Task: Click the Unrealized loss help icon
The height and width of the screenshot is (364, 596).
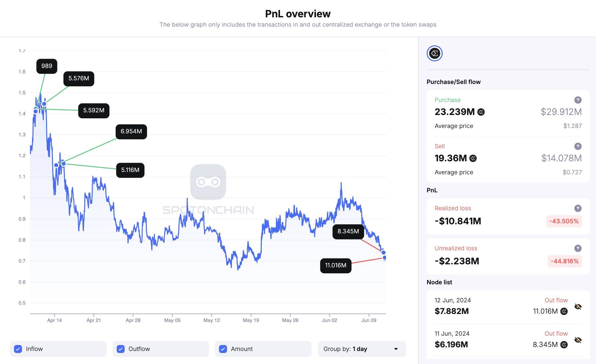Action: coord(578,248)
